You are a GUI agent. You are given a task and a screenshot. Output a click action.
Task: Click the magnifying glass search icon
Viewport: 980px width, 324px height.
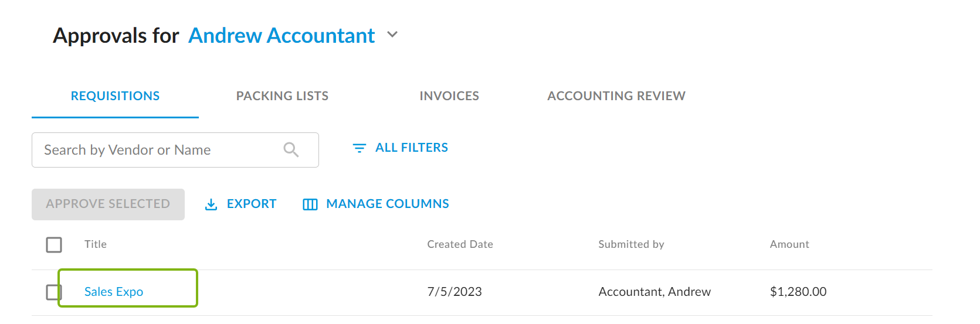point(291,150)
